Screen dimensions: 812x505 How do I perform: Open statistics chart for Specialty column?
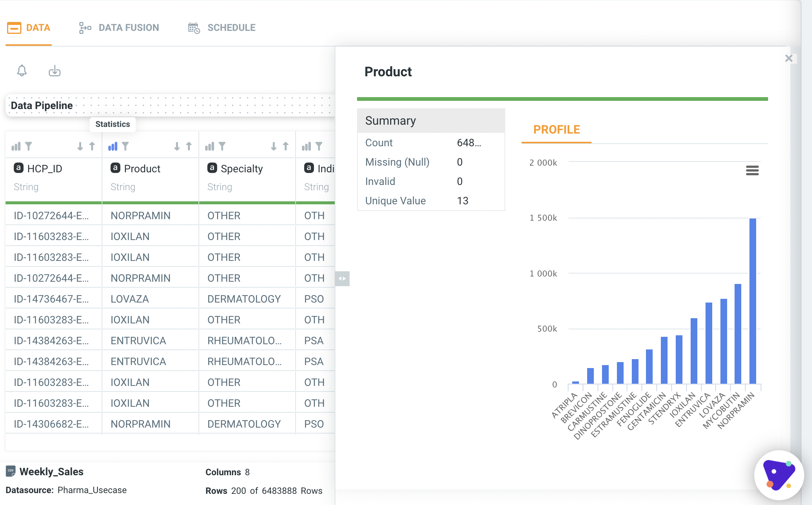click(x=210, y=146)
